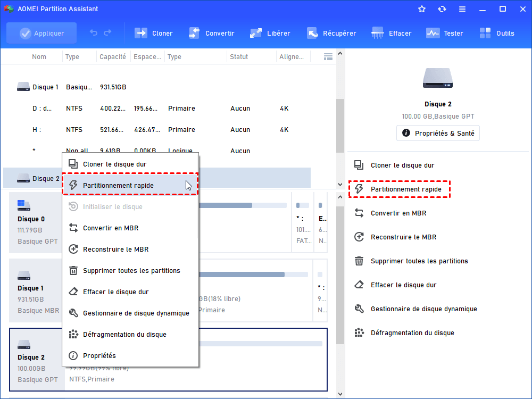Open the Libérer toolbar tool
The height and width of the screenshot is (399, 532).
[270, 33]
